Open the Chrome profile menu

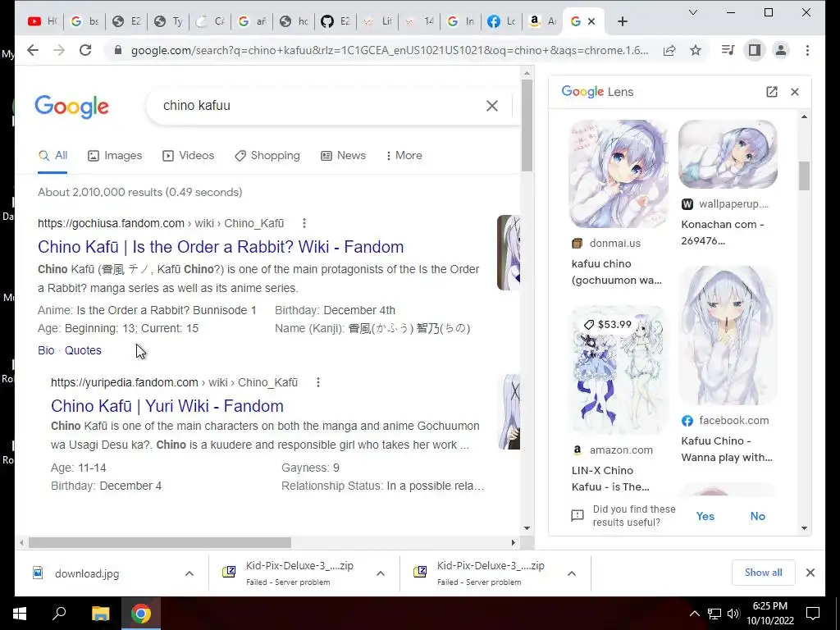781,50
